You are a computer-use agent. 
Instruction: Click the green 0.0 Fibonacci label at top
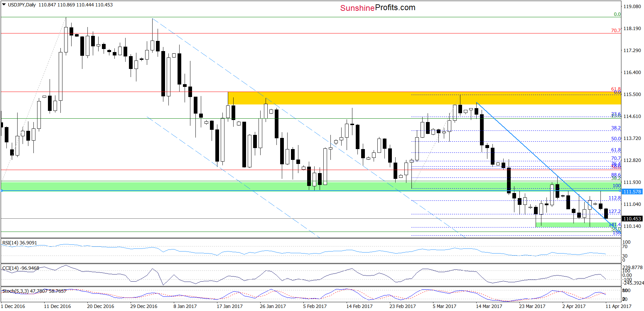(617, 14)
